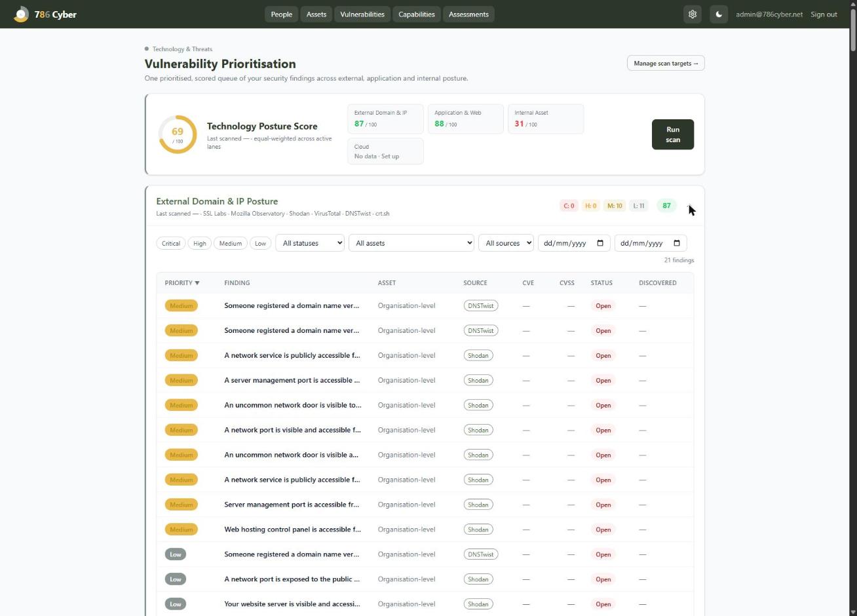Click the External Domain & IP Posture heading
The image size is (857, 616).
[x=217, y=201]
